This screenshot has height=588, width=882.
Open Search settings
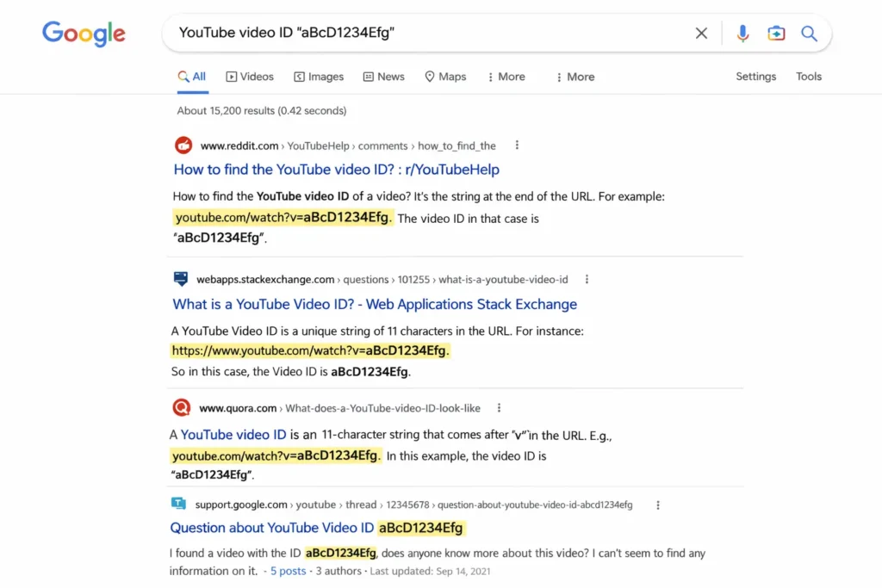pyautogui.click(x=755, y=77)
